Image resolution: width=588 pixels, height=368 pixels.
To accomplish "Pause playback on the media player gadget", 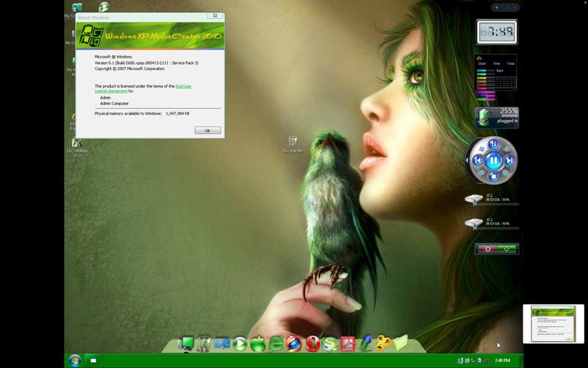I will (x=494, y=160).
